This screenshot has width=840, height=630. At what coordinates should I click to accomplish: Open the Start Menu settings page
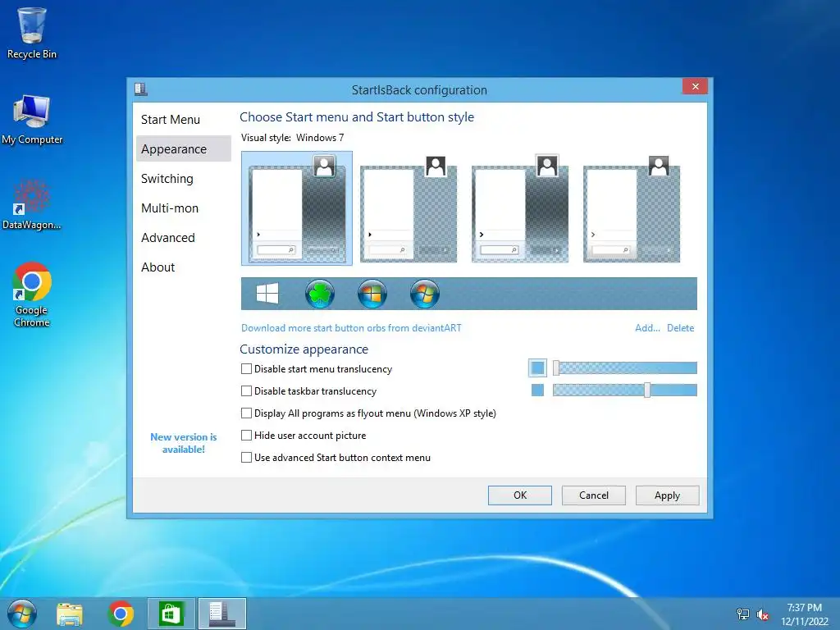[183, 120]
